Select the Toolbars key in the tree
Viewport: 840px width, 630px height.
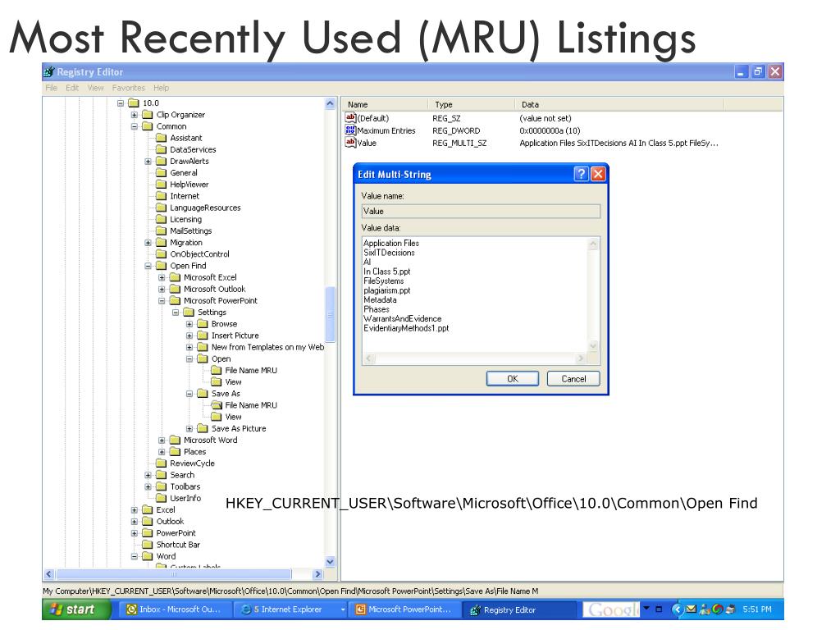[x=185, y=486]
